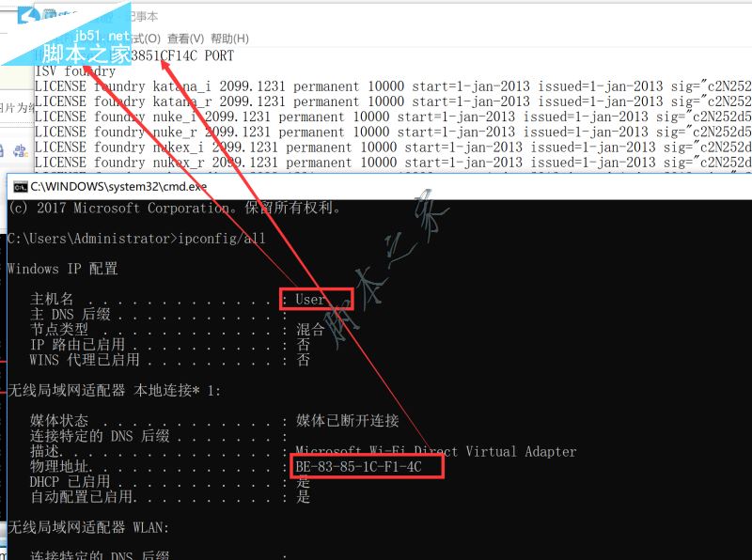Click the cmd.exe title bar text
Screen dimensions: 752x560
tap(118, 186)
